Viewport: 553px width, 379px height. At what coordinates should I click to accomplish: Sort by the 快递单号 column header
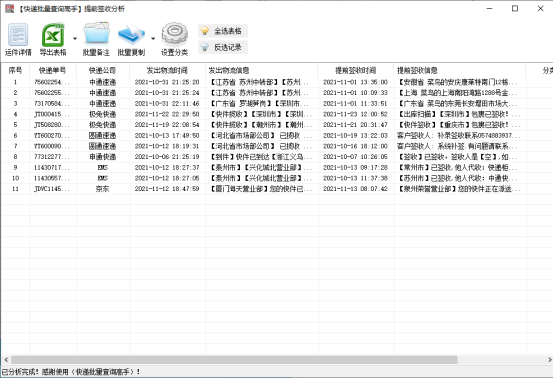(x=53, y=70)
